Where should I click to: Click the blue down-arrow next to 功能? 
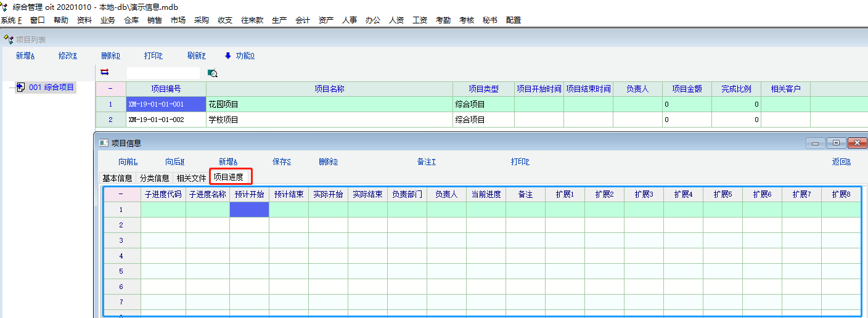[x=227, y=55]
